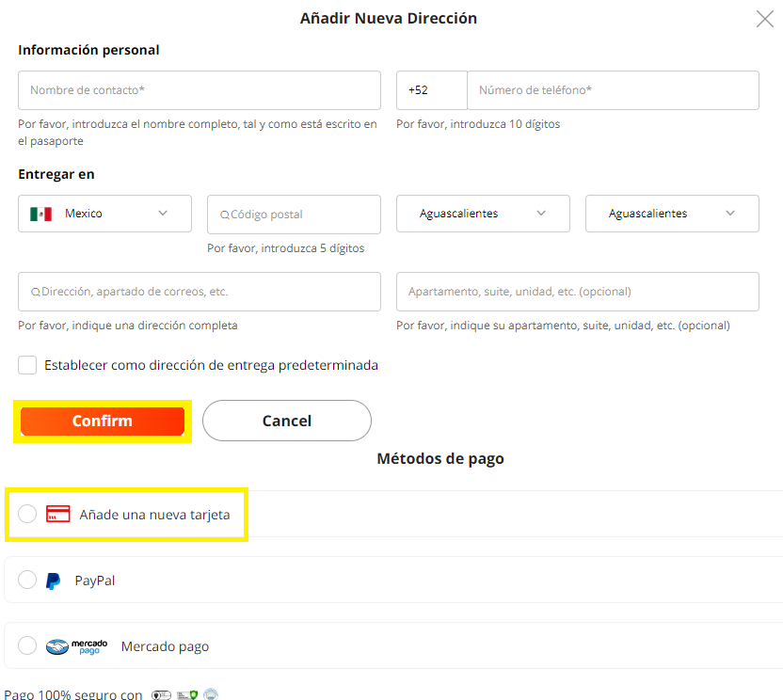Click the Cancel button

(x=286, y=421)
